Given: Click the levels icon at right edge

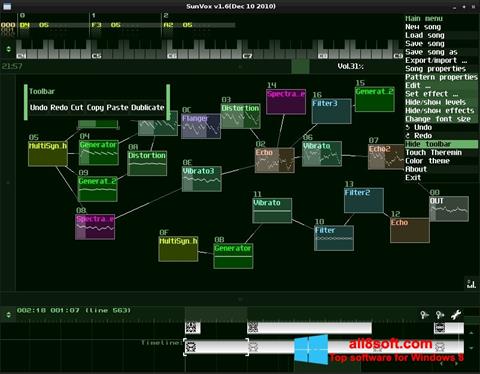Looking at the screenshot, I should 471,284.
